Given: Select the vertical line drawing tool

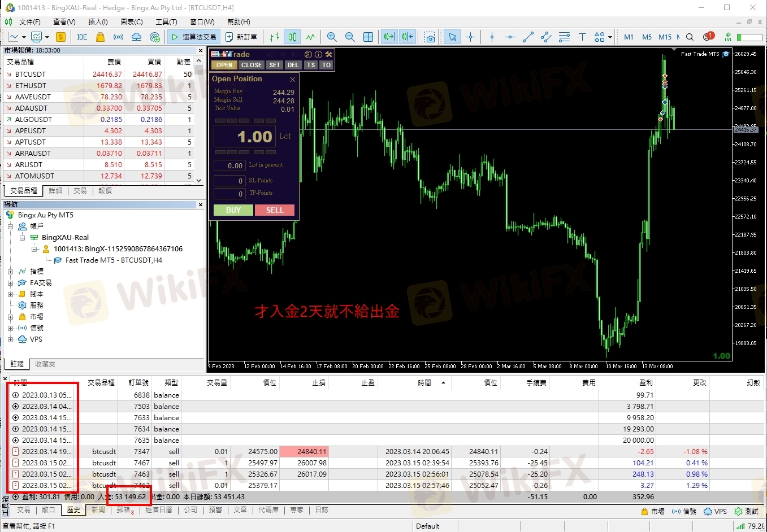Looking at the screenshot, I should (492, 37).
